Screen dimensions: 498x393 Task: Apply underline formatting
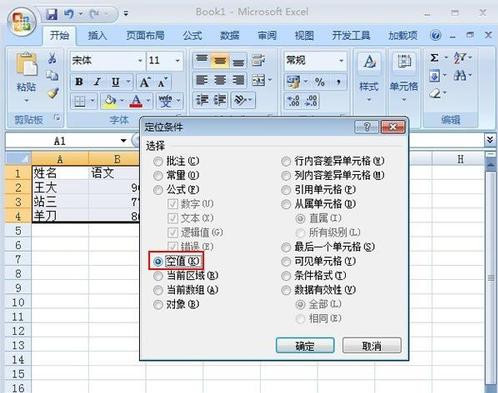[115, 82]
